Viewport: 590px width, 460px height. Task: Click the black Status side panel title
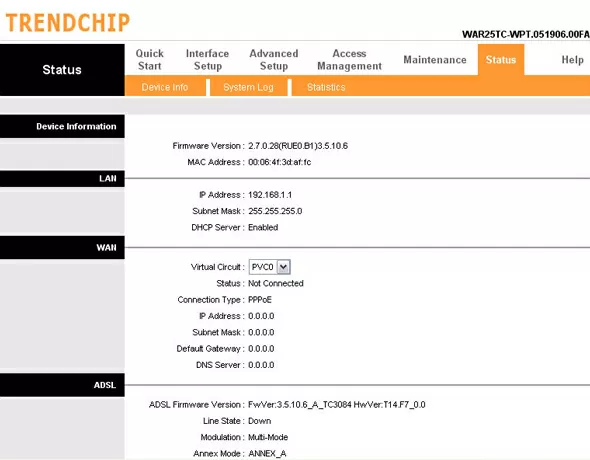62,70
